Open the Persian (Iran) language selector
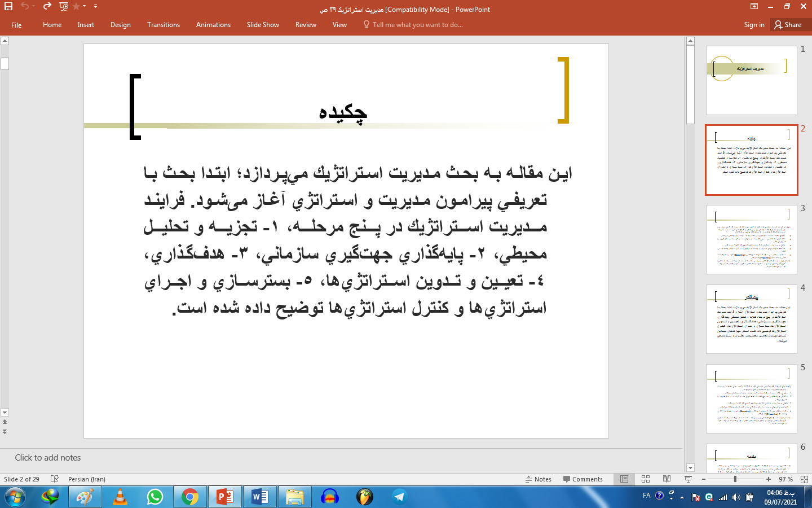Screen dimensions: 812x508 tap(86, 479)
